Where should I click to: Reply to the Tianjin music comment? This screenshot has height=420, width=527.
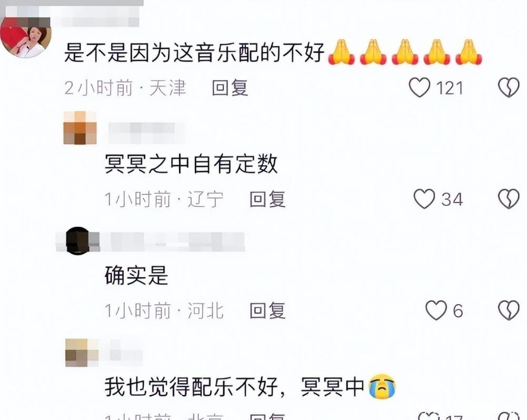click(x=230, y=88)
